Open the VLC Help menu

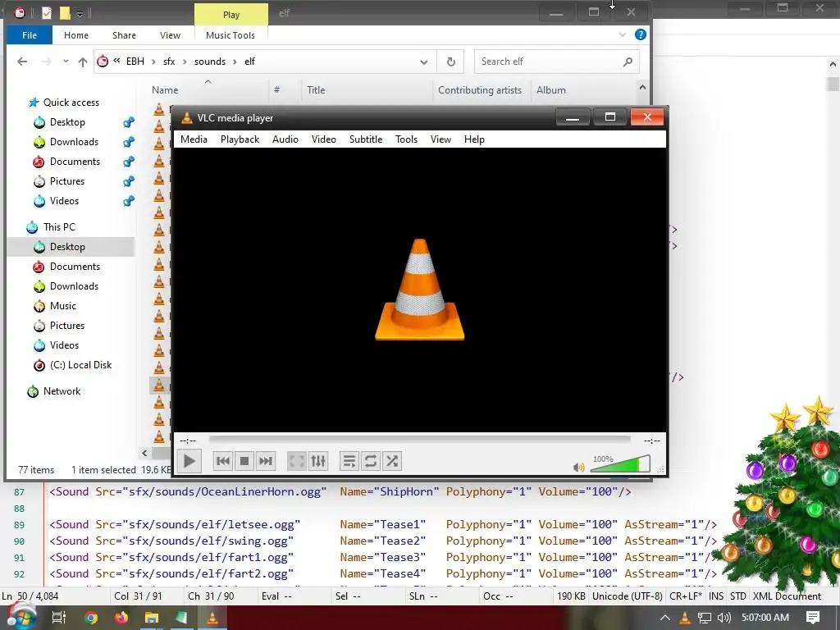click(x=475, y=139)
